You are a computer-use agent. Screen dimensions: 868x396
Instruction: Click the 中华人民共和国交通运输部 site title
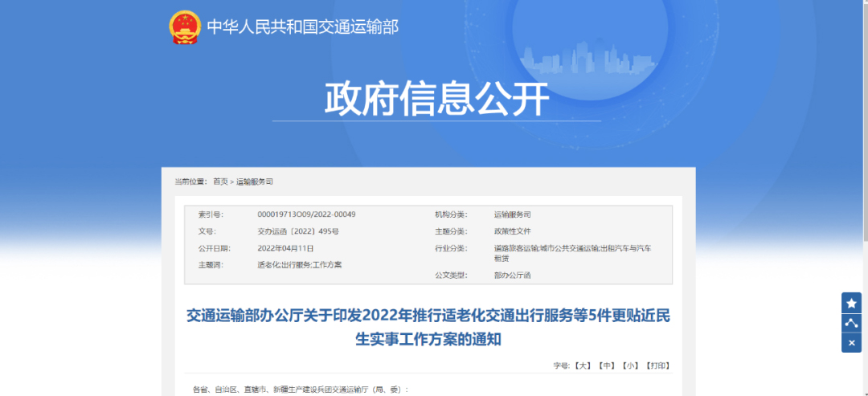tap(302, 27)
